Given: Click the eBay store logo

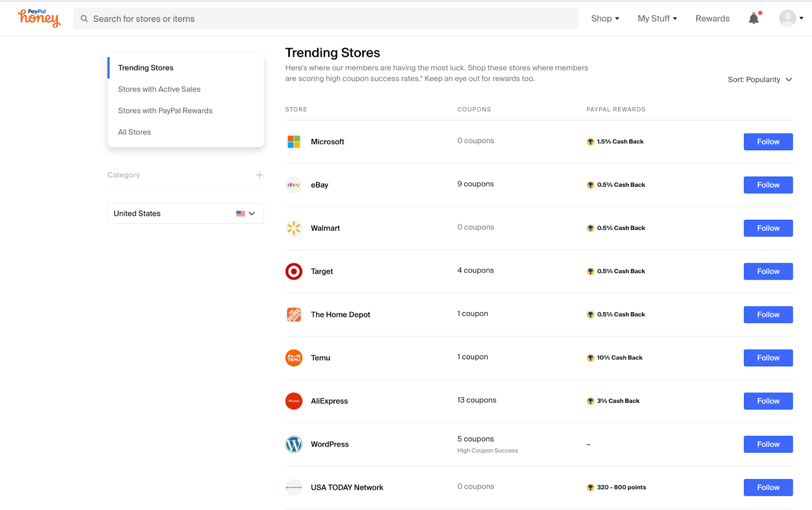Looking at the screenshot, I should (294, 185).
